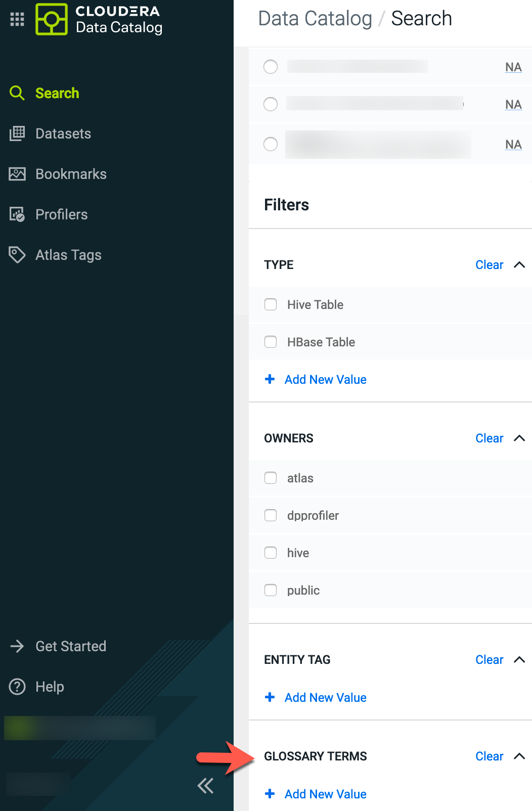The width and height of the screenshot is (532, 811).
Task: Click the Help question mark icon
Action: coord(17,687)
